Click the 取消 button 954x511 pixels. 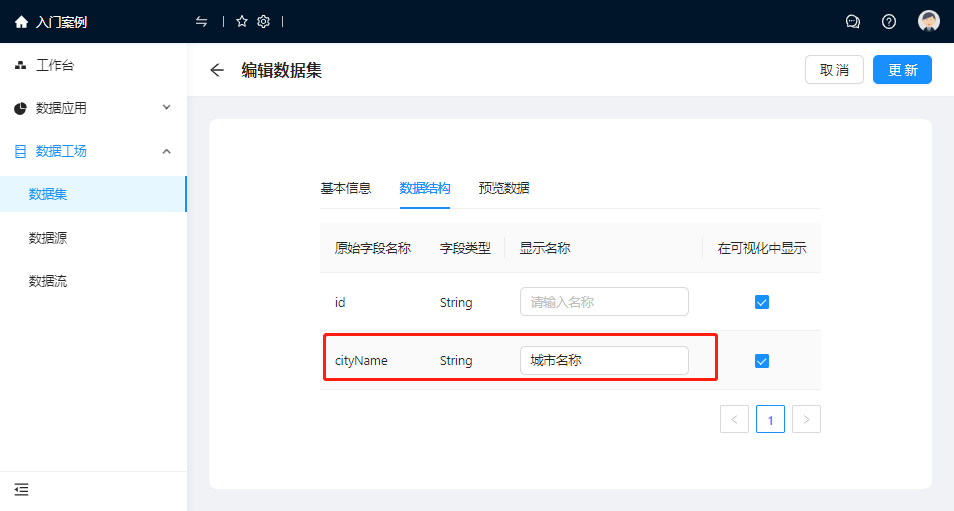click(834, 70)
